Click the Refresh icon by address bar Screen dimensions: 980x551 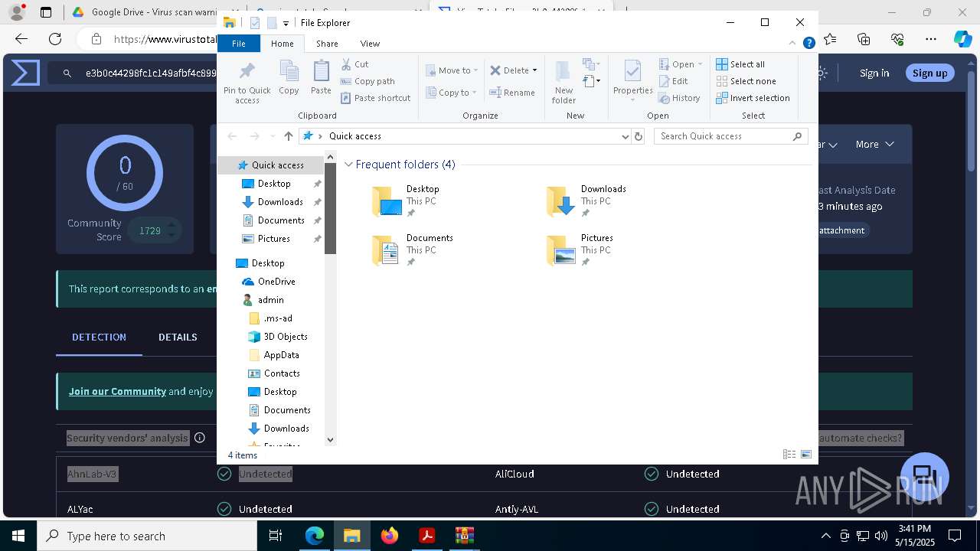pyautogui.click(x=639, y=136)
